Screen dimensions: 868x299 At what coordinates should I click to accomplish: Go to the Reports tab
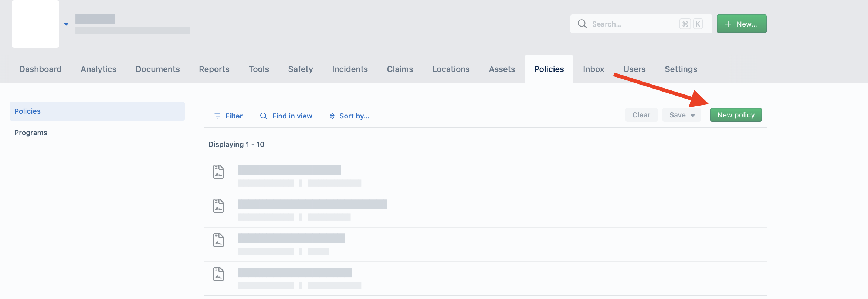pos(214,69)
